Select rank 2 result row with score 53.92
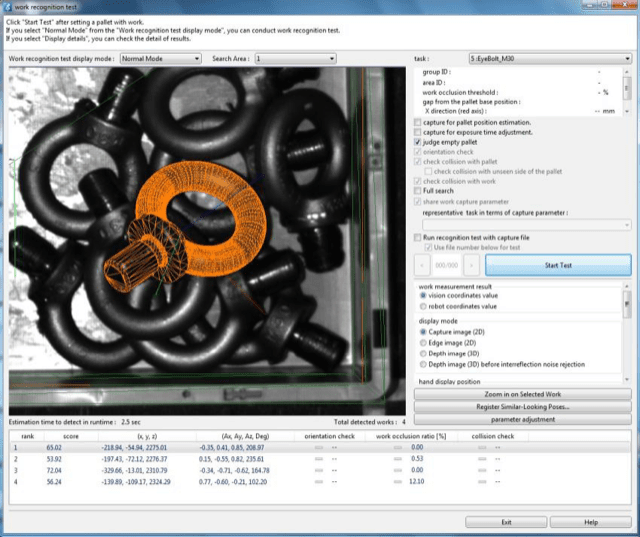 [x=320, y=459]
